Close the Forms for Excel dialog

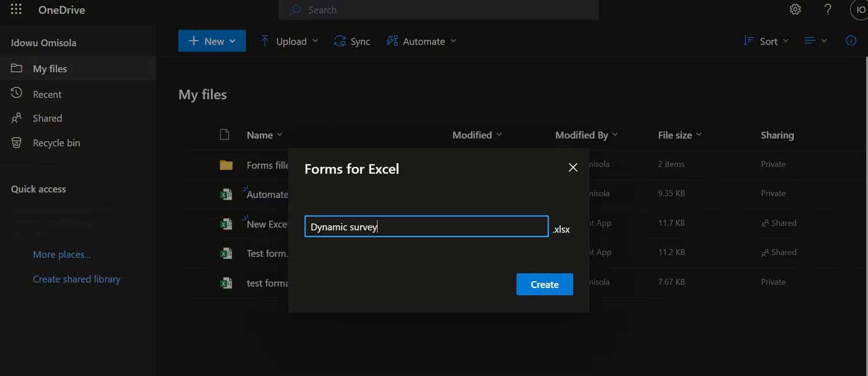(573, 168)
